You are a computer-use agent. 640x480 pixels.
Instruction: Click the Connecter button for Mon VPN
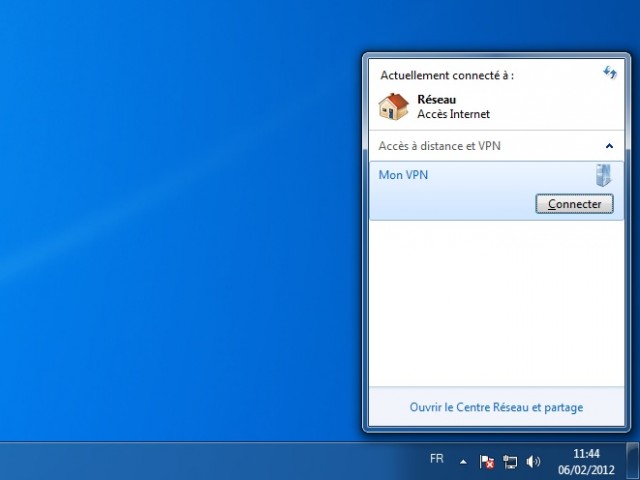point(574,204)
